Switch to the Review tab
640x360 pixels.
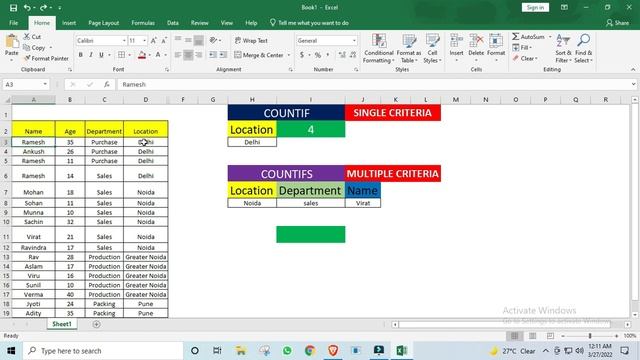pos(200,23)
